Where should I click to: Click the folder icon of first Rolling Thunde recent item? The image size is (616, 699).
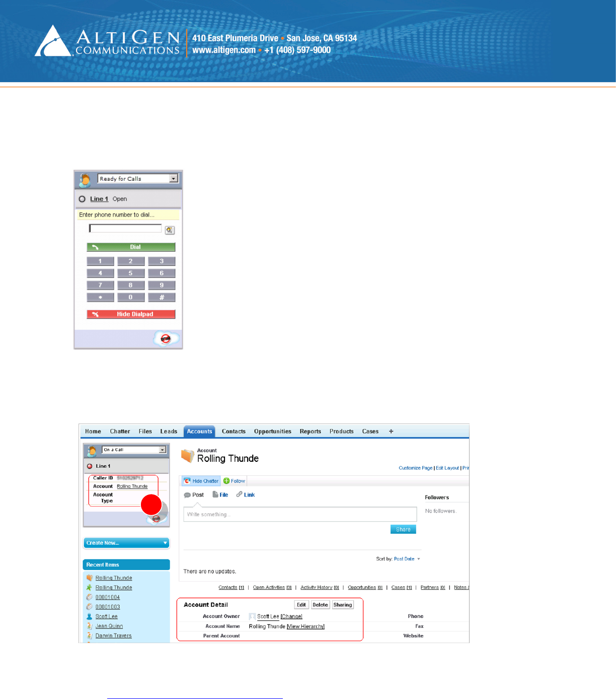90,578
